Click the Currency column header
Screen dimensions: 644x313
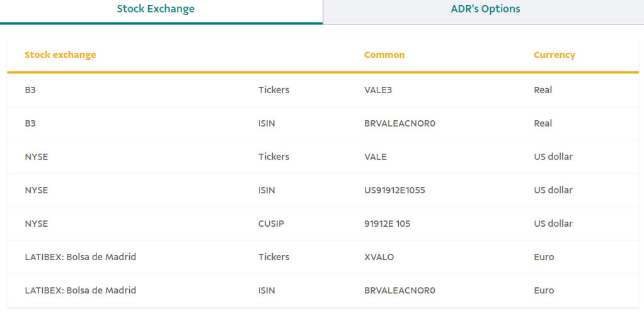click(554, 55)
